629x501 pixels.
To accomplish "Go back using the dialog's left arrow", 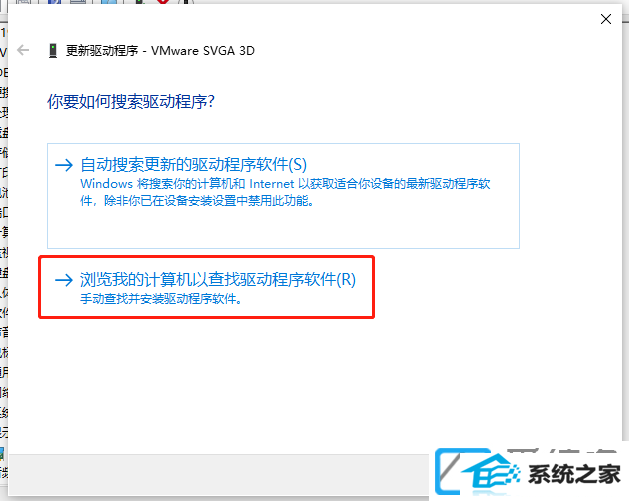I will 23,50.
